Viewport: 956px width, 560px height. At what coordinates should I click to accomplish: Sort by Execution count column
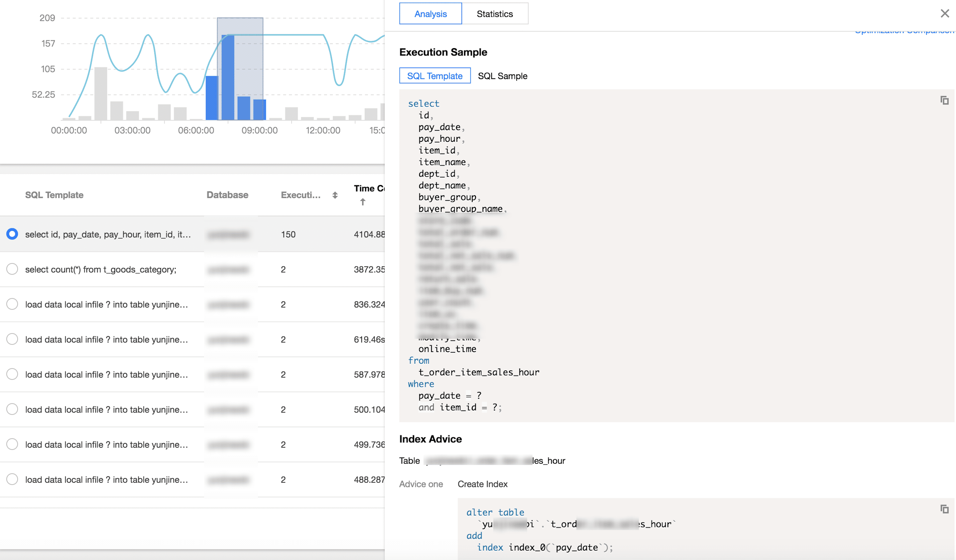335,195
